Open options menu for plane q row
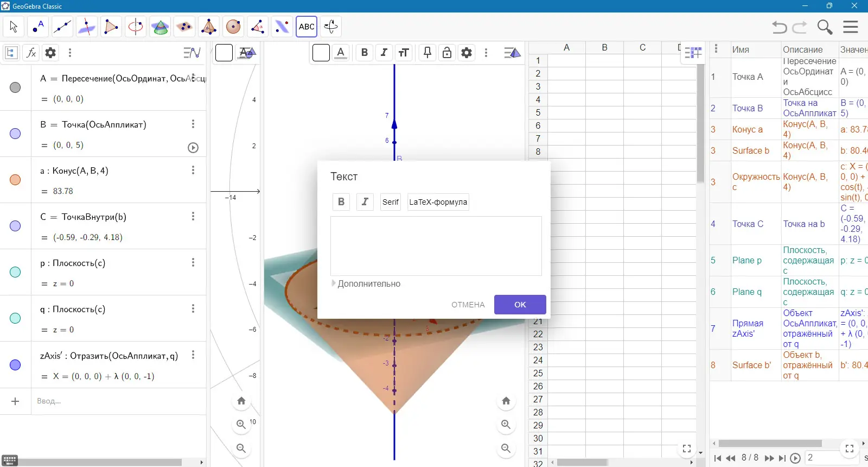The height and width of the screenshot is (467, 868). pyautogui.click(x=193, y=309)
